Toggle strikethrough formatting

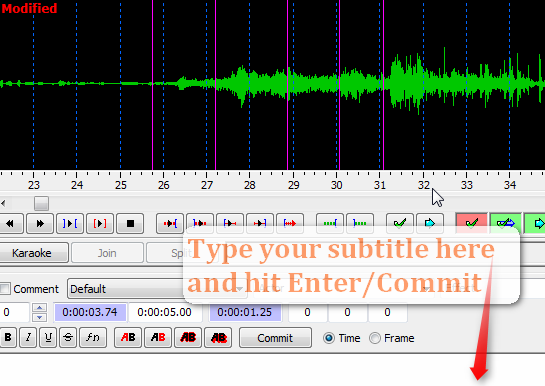pos(68,337)
